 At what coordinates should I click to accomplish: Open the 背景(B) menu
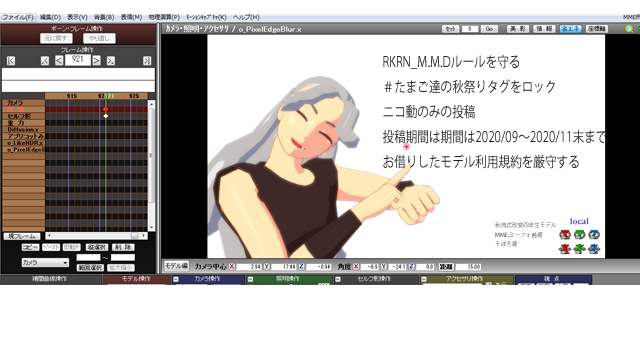coord(104,17)
